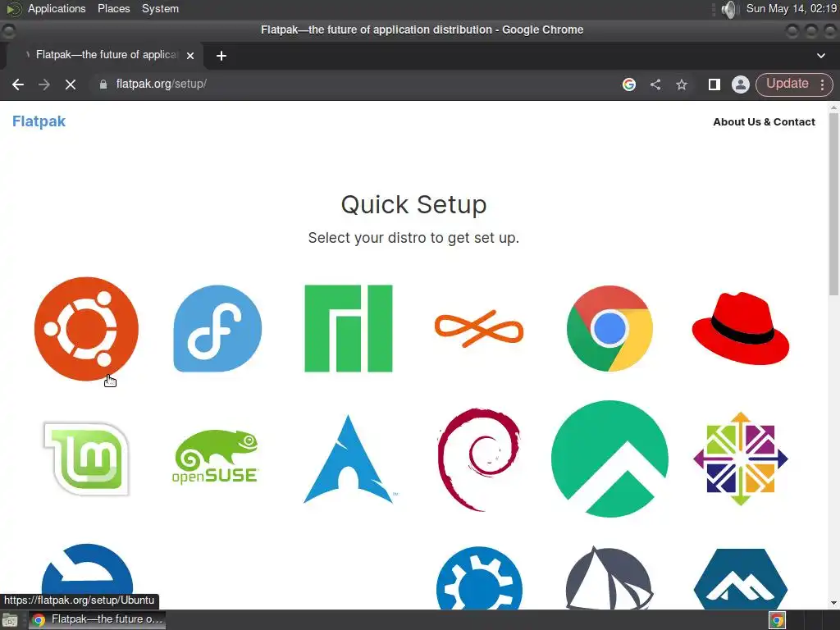Select the Debian swirl logo
The width and height of the screenshot is (840, 630).
(479, 459)
